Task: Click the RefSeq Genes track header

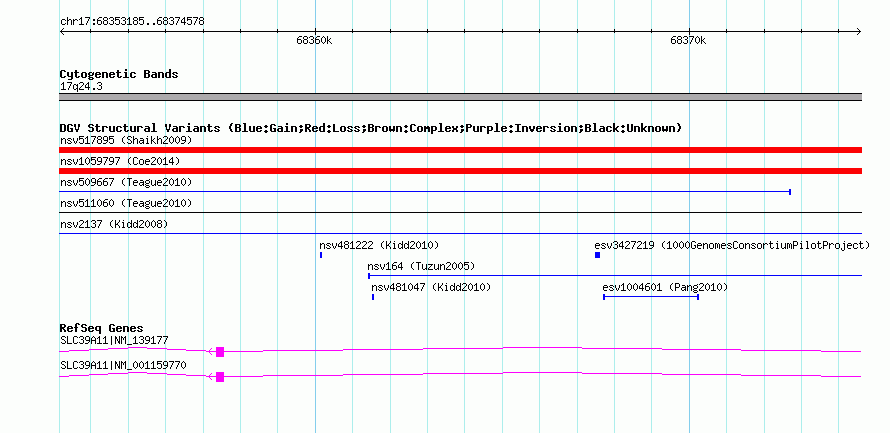Action: coord(102,328)
